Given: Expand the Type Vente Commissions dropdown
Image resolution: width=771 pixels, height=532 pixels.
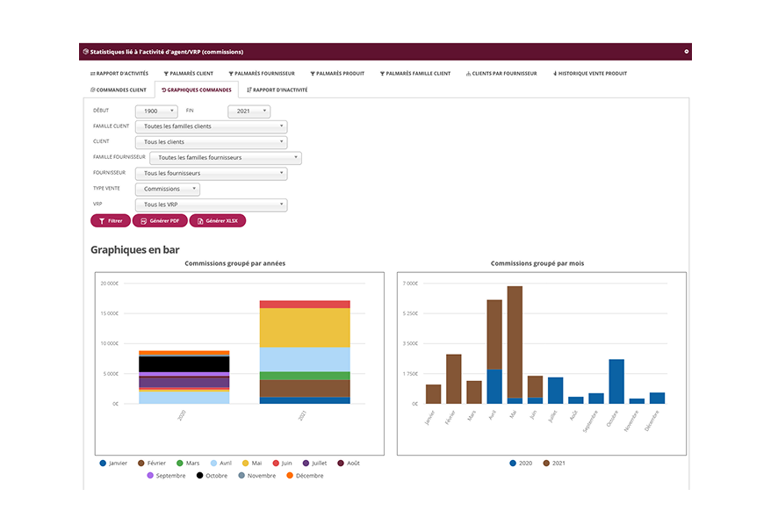Looking at the screenshot, I should (167, 189).
